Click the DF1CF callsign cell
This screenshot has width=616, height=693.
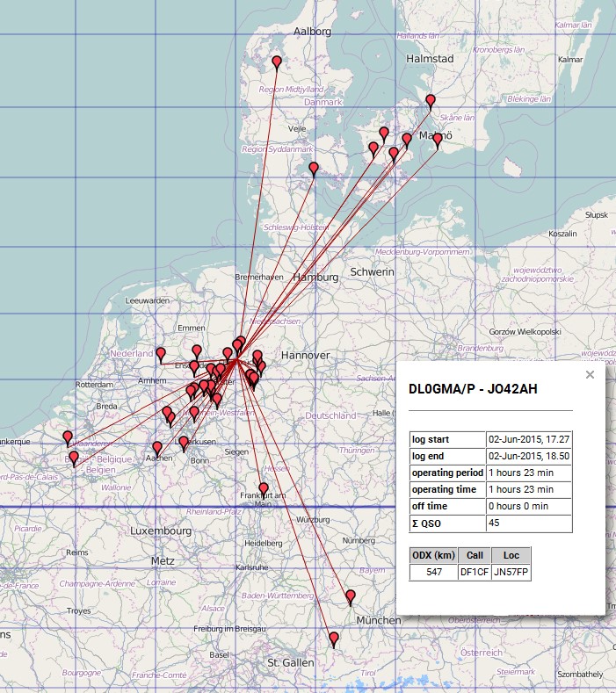(x=475, y=573)
